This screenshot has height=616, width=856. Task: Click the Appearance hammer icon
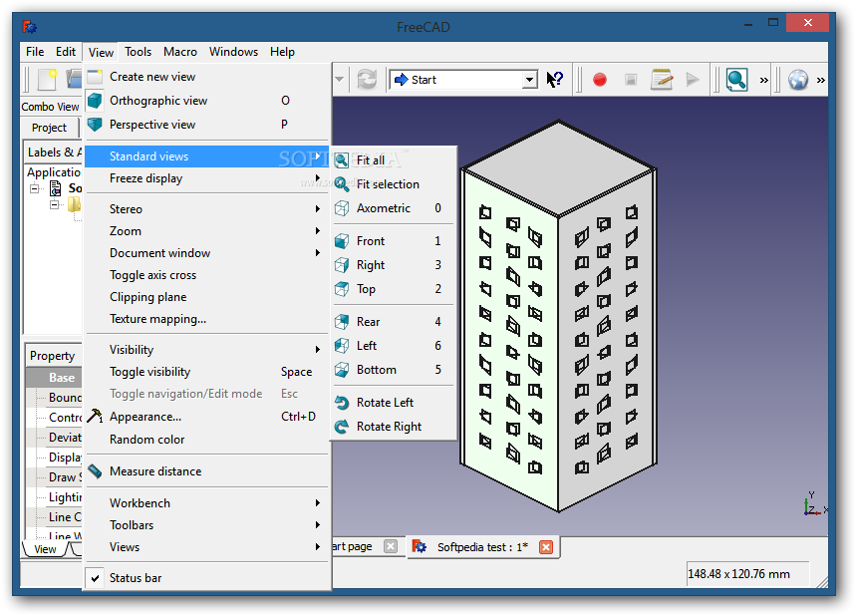pos(95,416)
